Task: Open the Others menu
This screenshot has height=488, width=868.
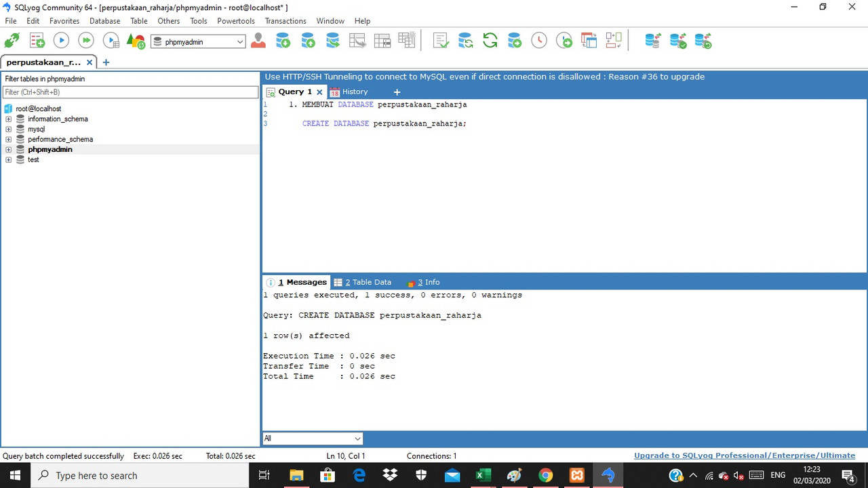Action: (169, 21)
